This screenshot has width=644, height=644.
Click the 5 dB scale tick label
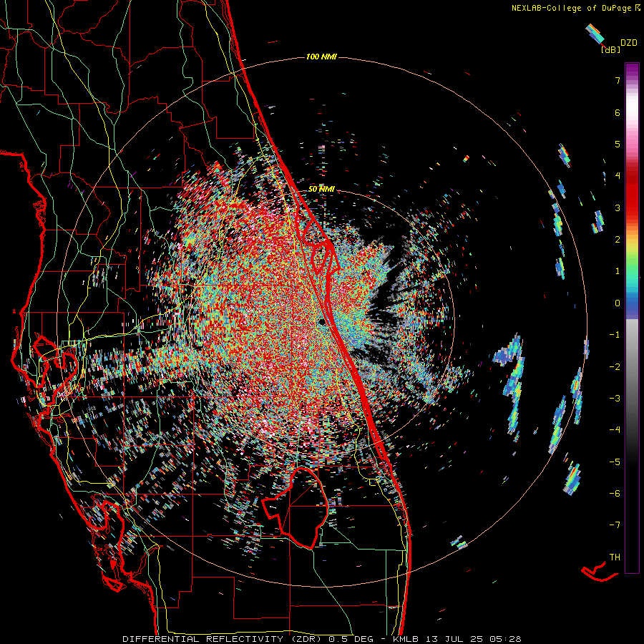click(x=618, y=144)
